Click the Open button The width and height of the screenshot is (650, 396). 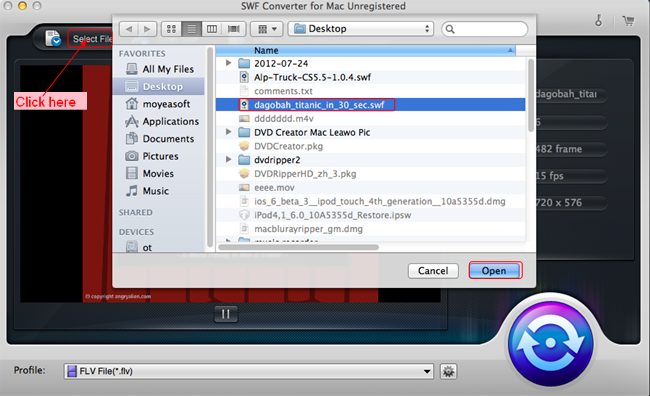click(x=494, y=271)
